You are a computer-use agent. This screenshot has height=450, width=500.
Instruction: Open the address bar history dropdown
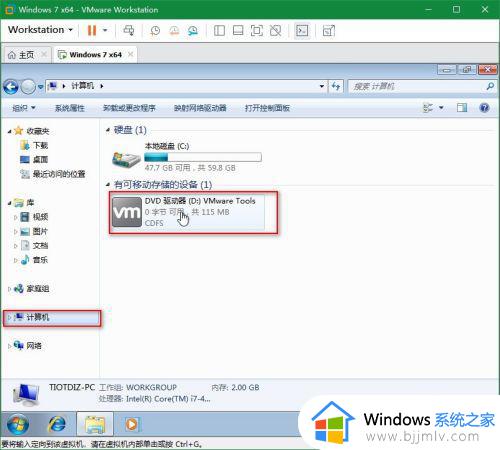[x=322, y=86]
